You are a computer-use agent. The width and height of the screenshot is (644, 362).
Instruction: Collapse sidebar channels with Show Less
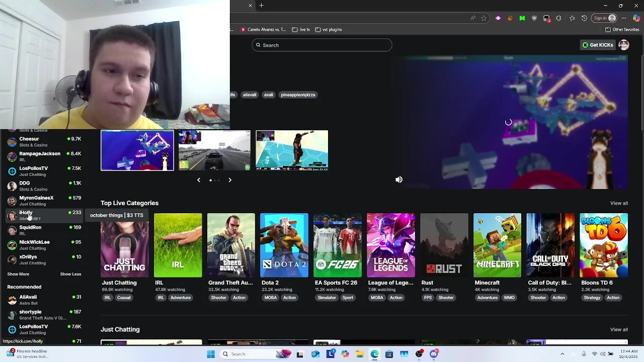tap(70, 274)
